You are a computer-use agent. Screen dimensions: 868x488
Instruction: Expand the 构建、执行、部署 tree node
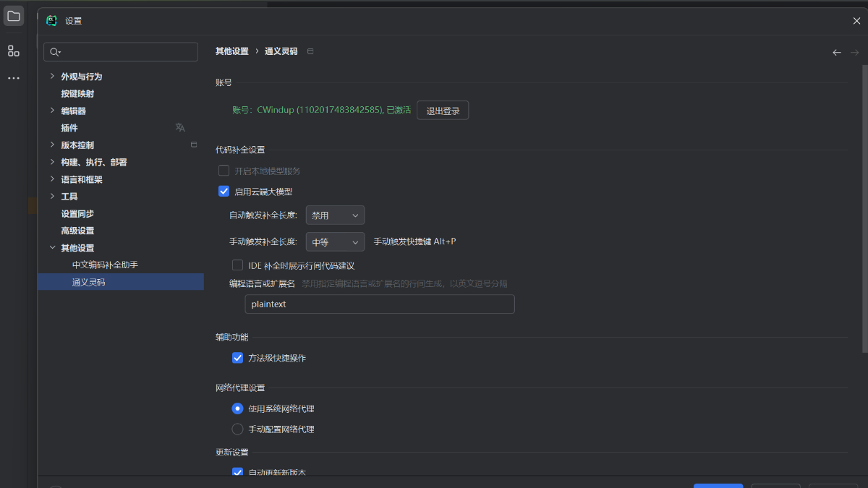point(52,162)
